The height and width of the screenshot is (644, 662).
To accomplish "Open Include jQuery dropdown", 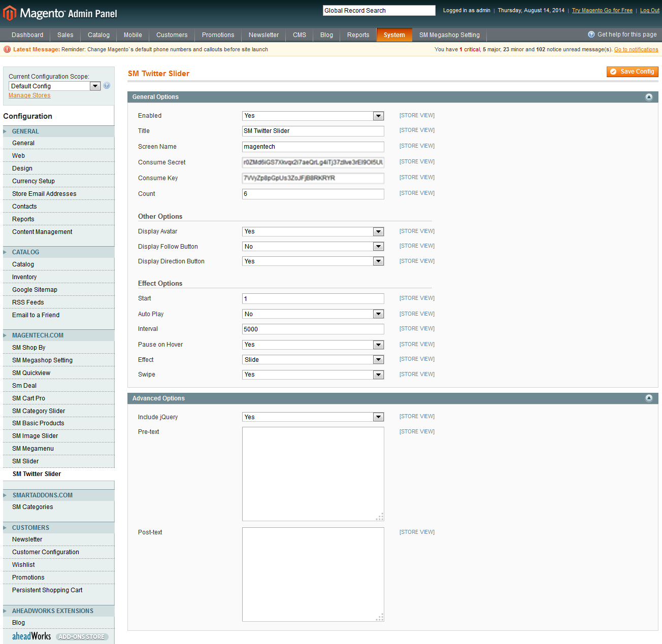I will (313, 417).
